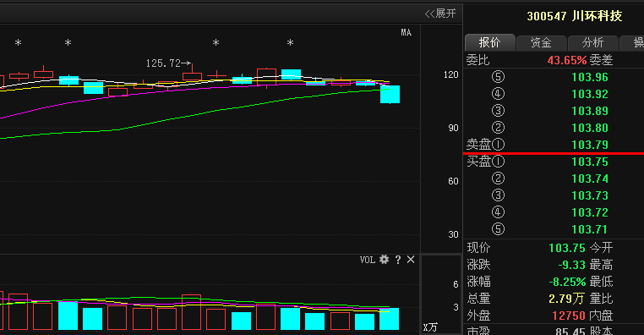The width and height of the screenshot is (644, 335).
Task: Switch to 资金 tab
Action: pos(541,42)
